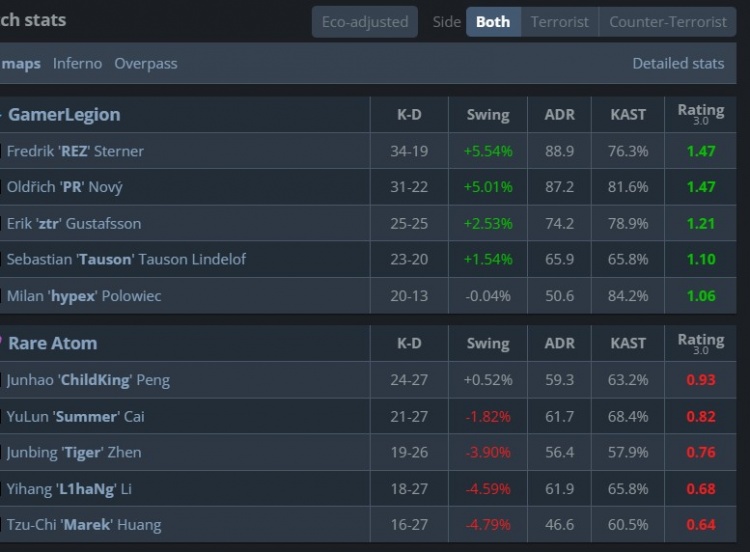View Fredrik 'REZ' Sterner's player profile

click(75, 151)
